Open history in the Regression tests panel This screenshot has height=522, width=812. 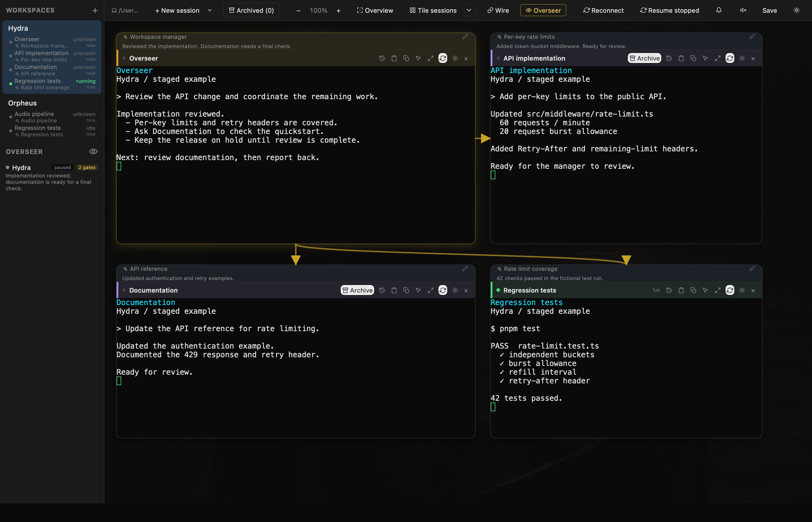[x=669, y=290]
